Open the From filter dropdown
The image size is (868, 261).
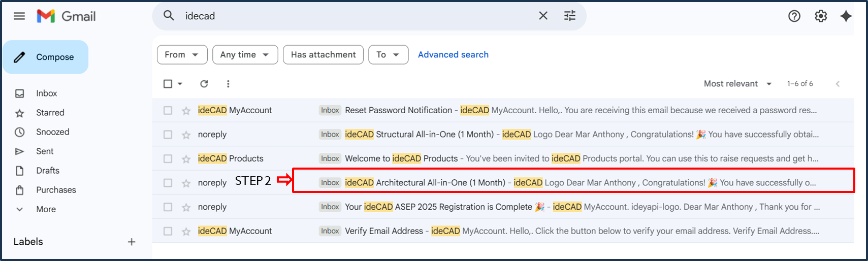pos(182,55)
